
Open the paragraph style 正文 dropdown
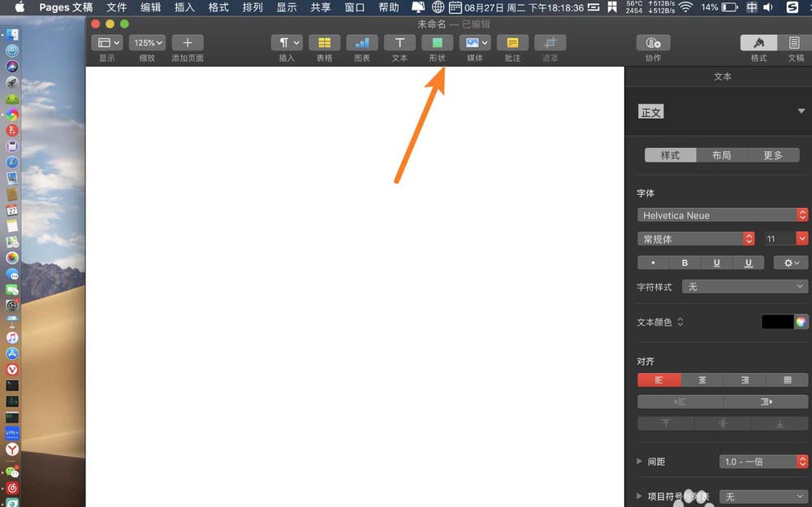pyautogui.click(x=801, y=111)
